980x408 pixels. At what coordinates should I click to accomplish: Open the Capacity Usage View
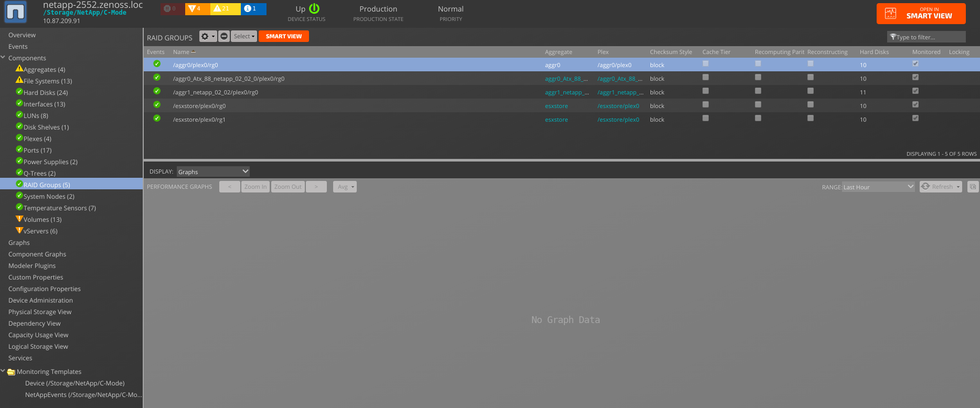pos(38,335)
